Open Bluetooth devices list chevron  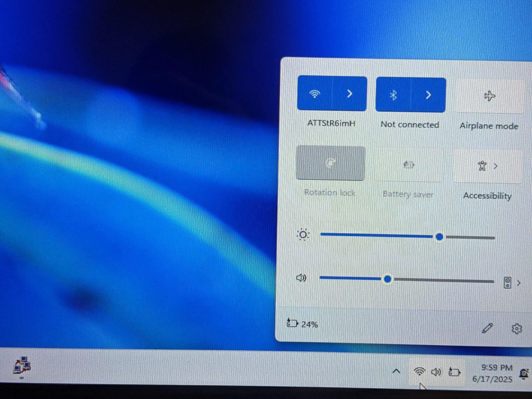[x=429, y=95]
